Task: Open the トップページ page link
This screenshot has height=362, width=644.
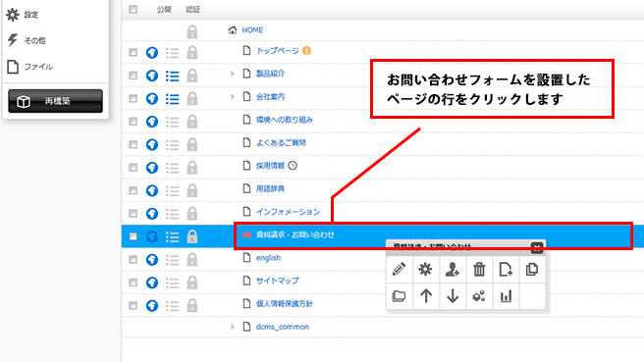Action: pos(277,50)
